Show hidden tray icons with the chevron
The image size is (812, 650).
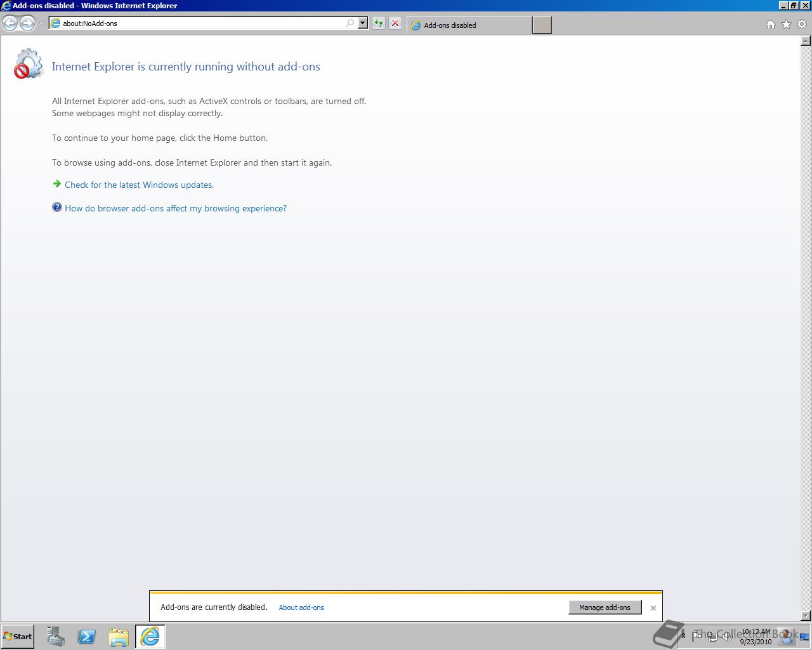[683, 635]
